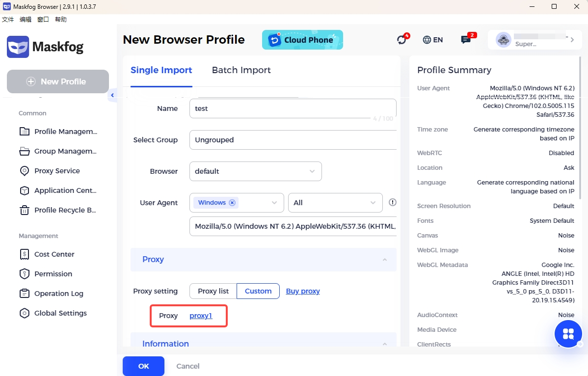Open Permission shield icon
Screen dimensions: 588x376
point(25,274)
